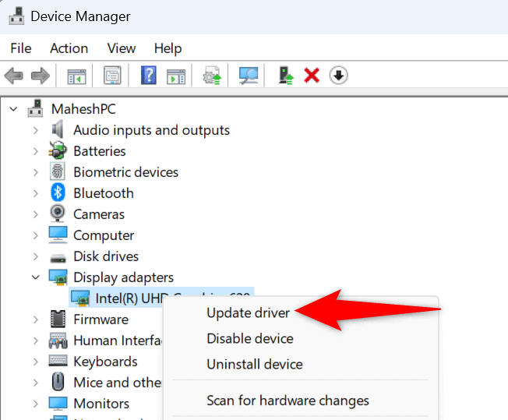Click the MaheshPC computer icon
Viewport: 508px width, 420px height.
(x=35, y=108)
